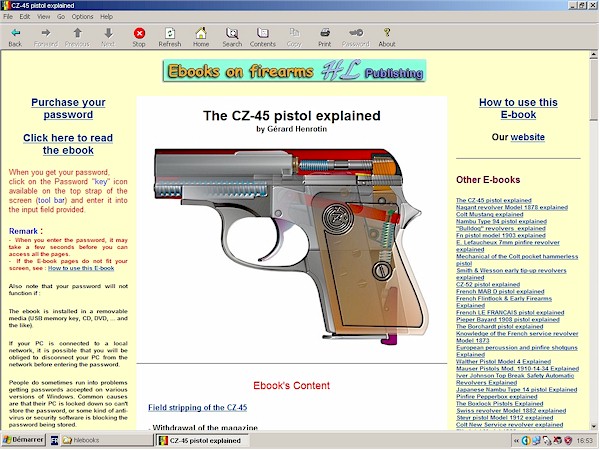Click the blue circular tray icon
The height and width of the screenshot is (450, 600).
[x=526, y=441]
